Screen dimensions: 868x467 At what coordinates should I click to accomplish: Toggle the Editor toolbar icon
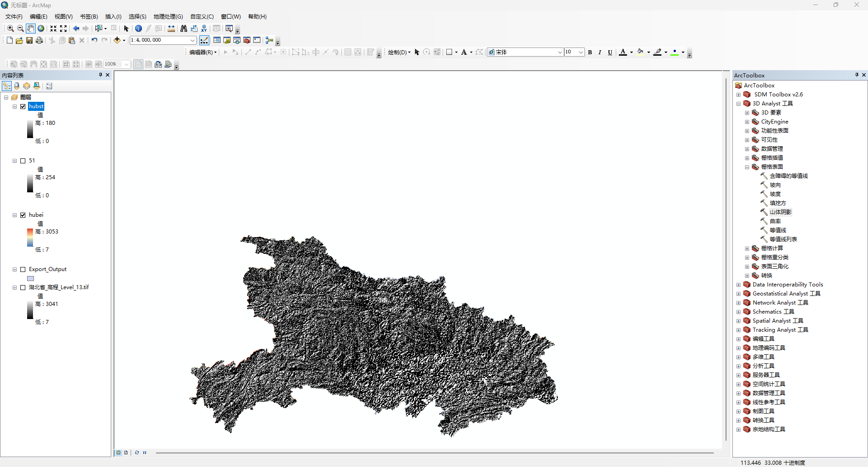point(204,40)
